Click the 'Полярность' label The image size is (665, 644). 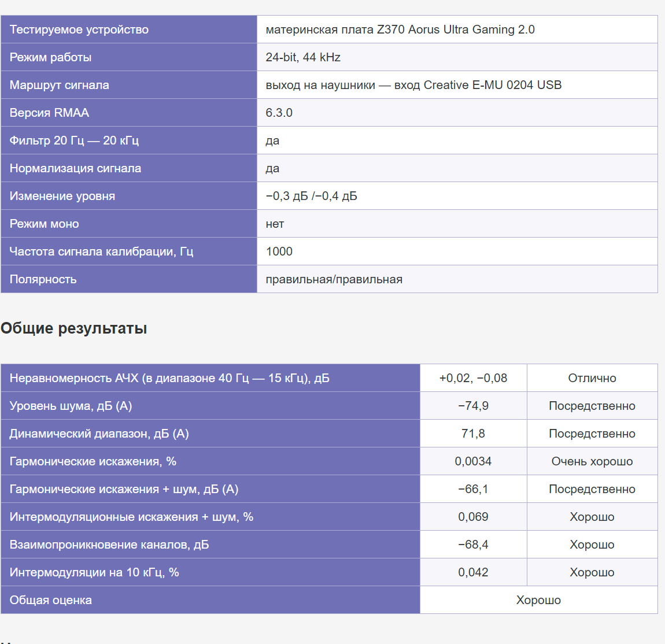pyautogui.click(x=43, y=279)
